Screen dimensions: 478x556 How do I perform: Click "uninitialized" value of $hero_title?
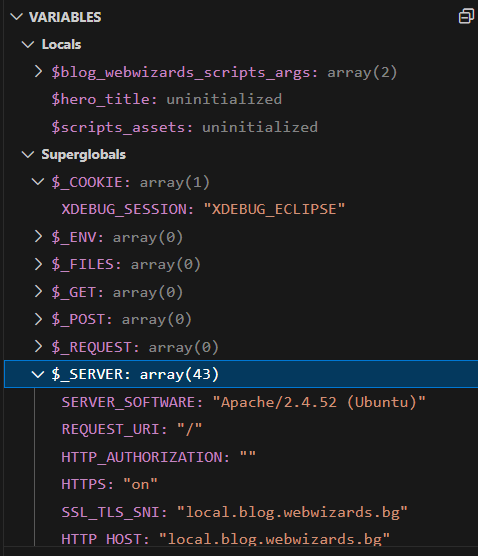pyautogui.click(x=224, y=99)
